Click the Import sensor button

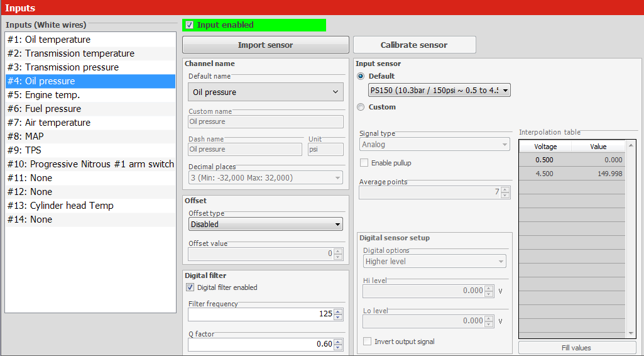click(x=265, y=45)
